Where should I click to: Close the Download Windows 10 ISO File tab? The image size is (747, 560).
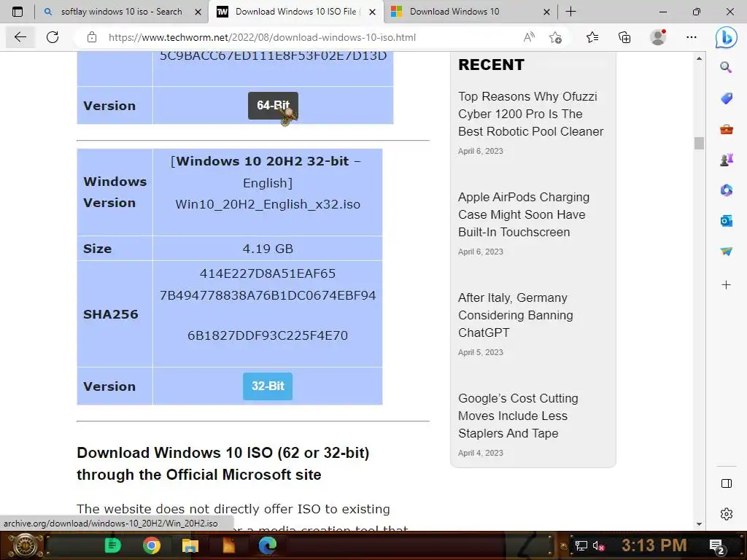(x=373, y=12)
